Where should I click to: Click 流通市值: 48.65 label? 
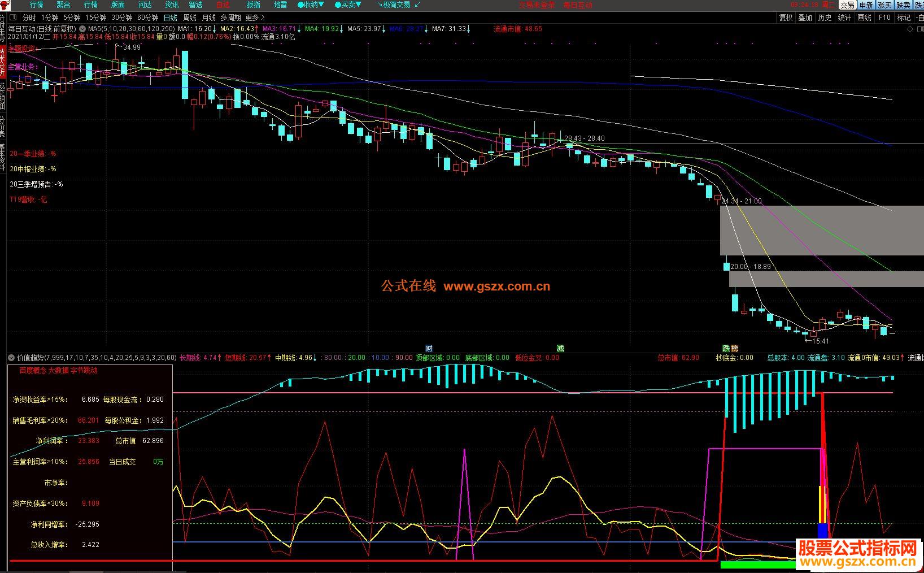518,29
